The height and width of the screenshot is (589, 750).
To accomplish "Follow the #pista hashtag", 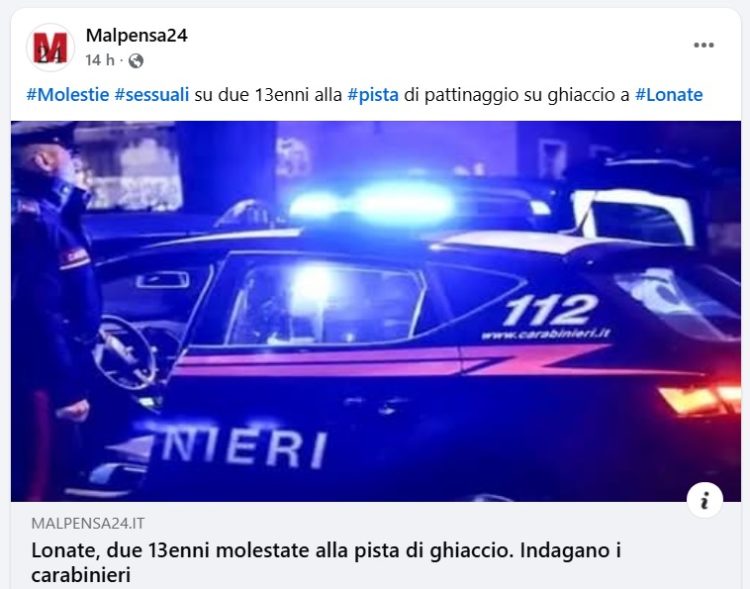I will pos(373,95).
